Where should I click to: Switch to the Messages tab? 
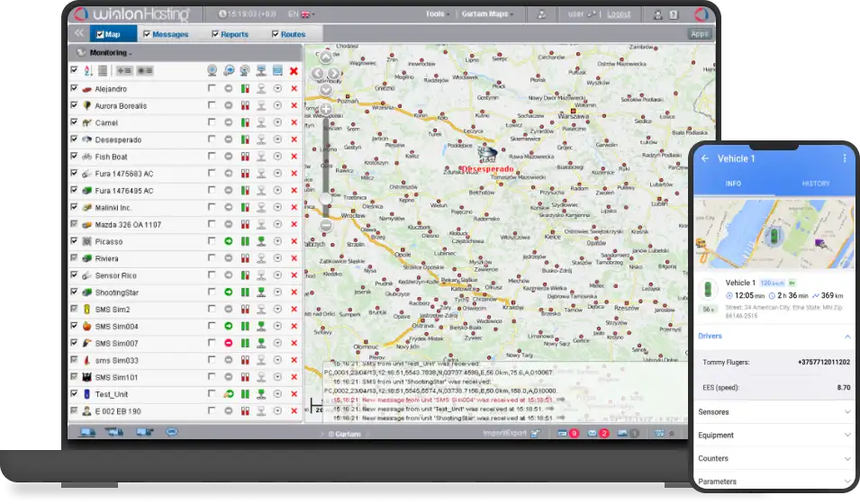(166, 34)
